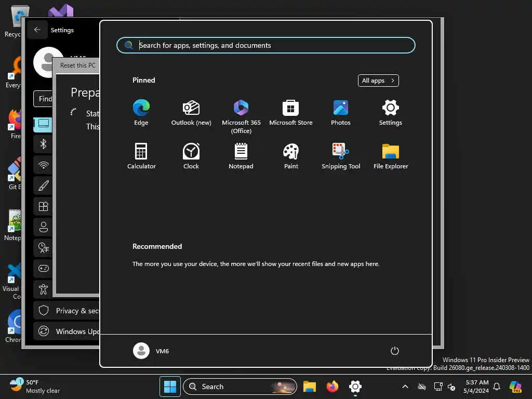The image size is (532, 399).
Task: Launch Outlook (new) pinned app
Action: [x=191, y=113]
